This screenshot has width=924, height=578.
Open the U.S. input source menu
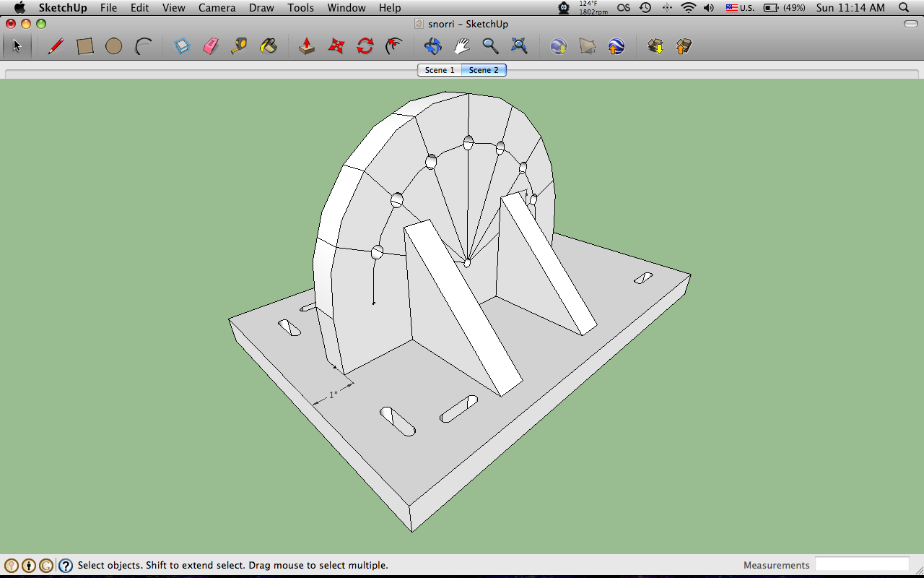pyautogui.click(x=740, y=8)
